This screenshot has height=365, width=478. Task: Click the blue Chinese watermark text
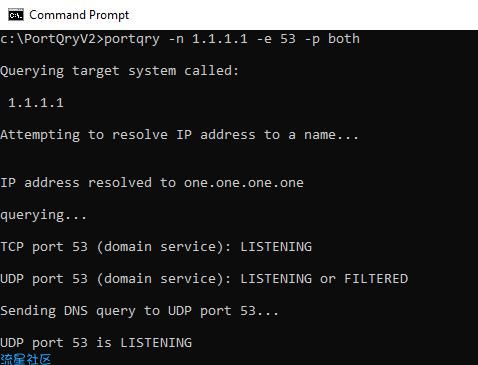click(x=26, y=359)
